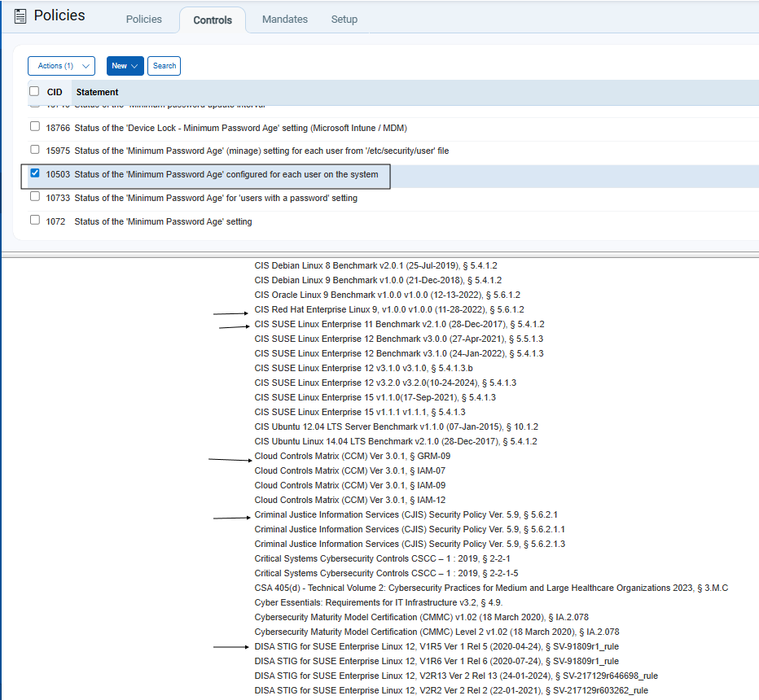
Task: Open the Setup tab
Action: point(344,20)
